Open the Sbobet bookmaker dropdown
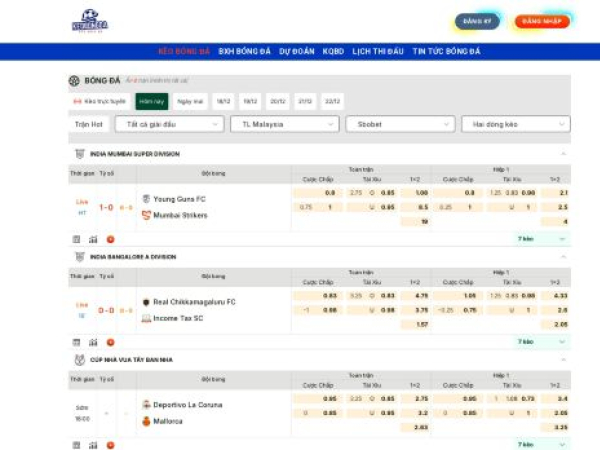The width and height of the screenshot is (600, 450). tap(399, 124)
